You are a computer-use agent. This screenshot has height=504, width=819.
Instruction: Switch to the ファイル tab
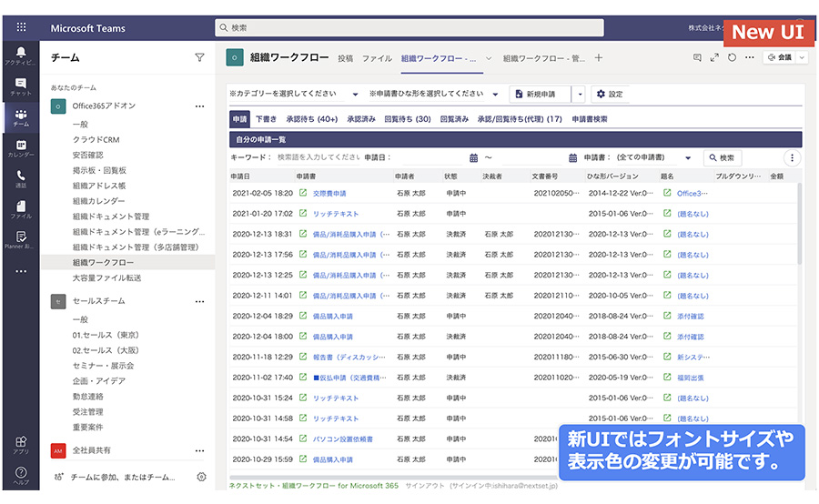tap(377, 58)
